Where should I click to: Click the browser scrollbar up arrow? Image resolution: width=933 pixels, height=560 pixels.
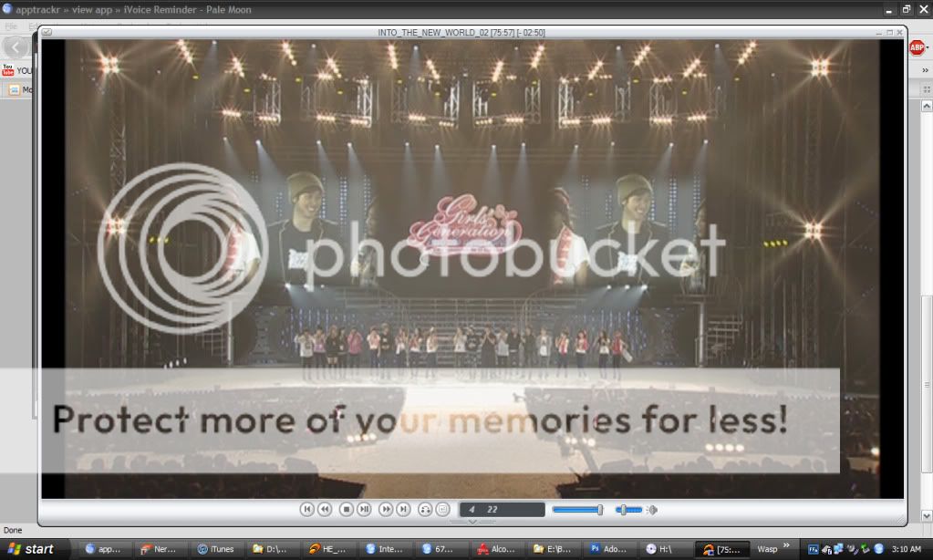click(x=927, y=106)
